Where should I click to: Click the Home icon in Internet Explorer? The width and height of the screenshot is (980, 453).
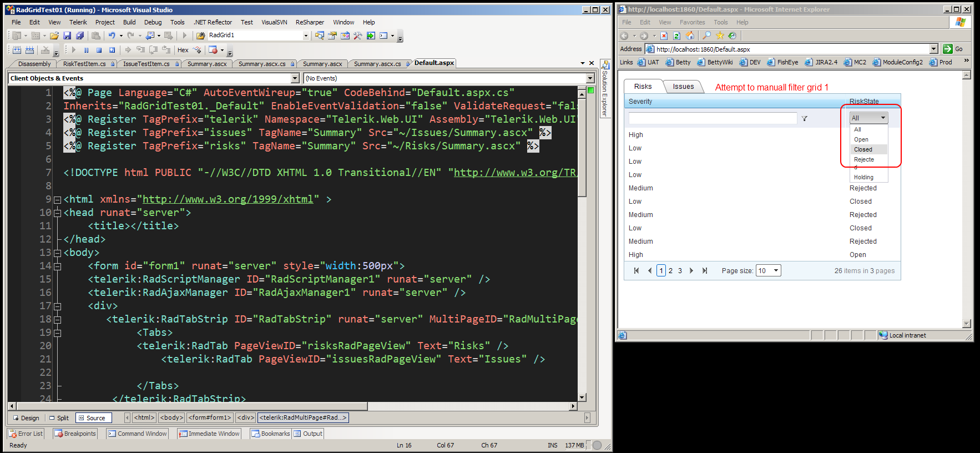tap(690, 36)
